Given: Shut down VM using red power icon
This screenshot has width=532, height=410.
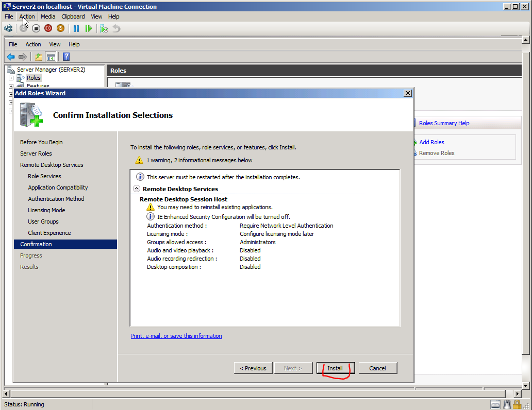Looking at the screenshot, I should pyautogui.click(x=48, y=28).
